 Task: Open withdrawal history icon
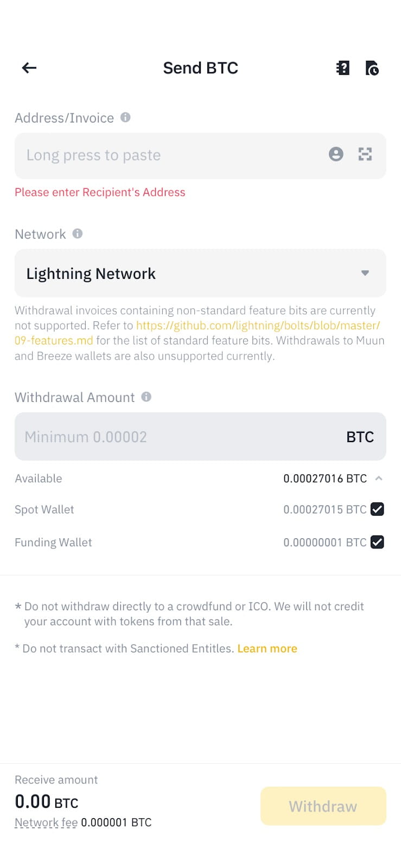tap(372, 68)
